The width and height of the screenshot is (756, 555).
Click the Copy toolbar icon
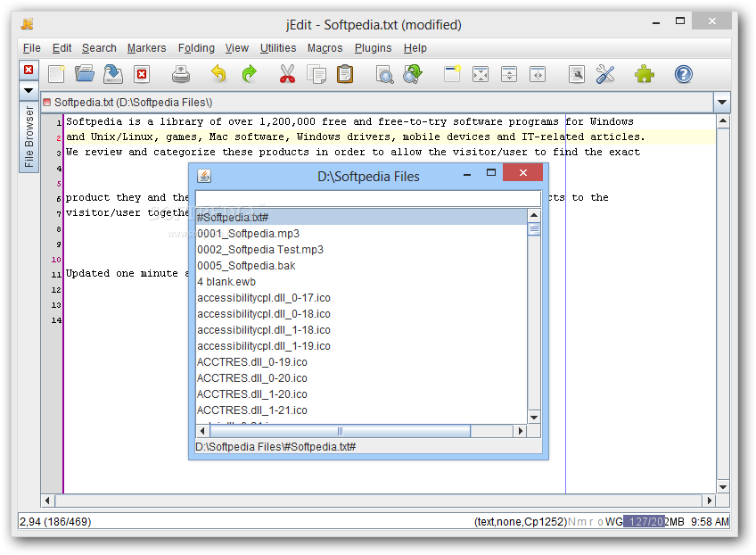316,74
